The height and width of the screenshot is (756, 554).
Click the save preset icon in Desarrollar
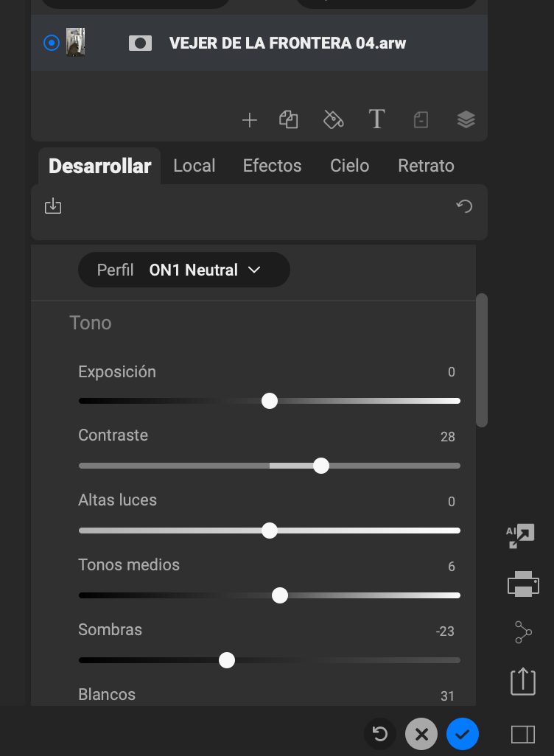[53, 206]
